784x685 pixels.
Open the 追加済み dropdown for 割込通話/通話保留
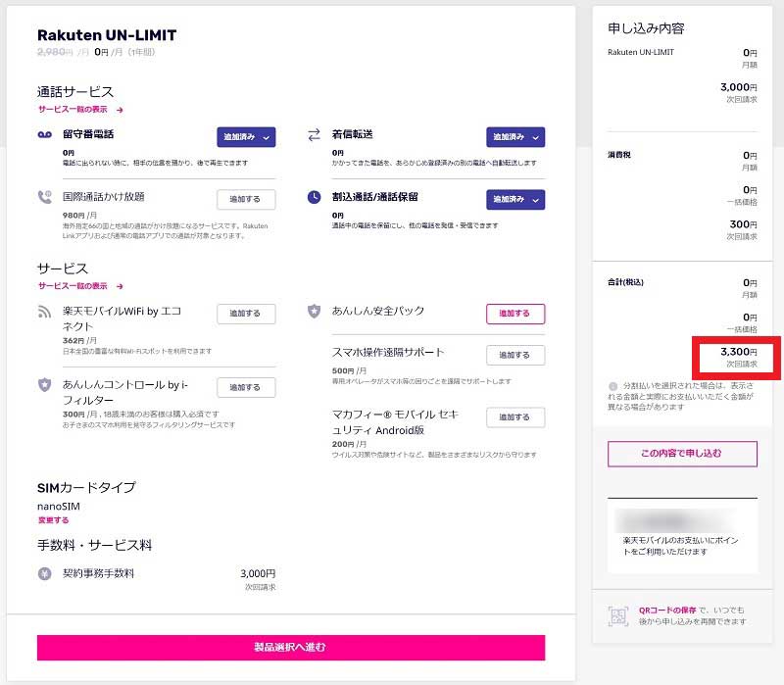[x=515, y=200]
